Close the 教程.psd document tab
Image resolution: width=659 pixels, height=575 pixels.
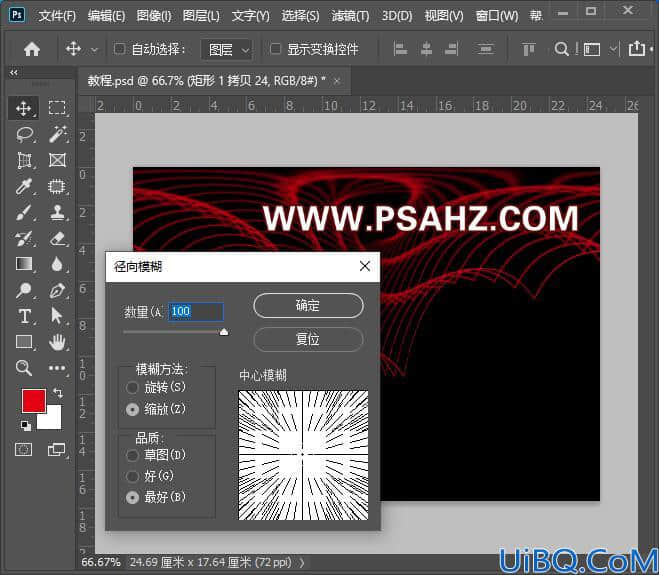(337, 82)
